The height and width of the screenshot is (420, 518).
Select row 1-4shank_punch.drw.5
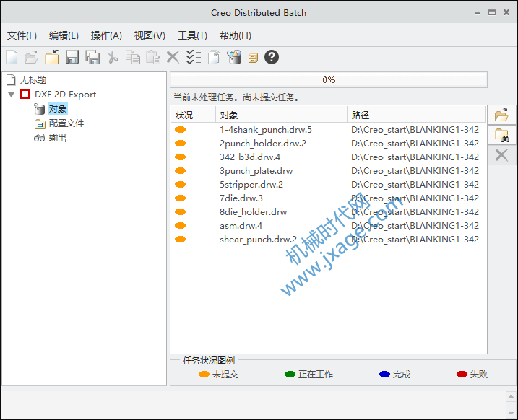pyautogui.click(x=329, y=130)
